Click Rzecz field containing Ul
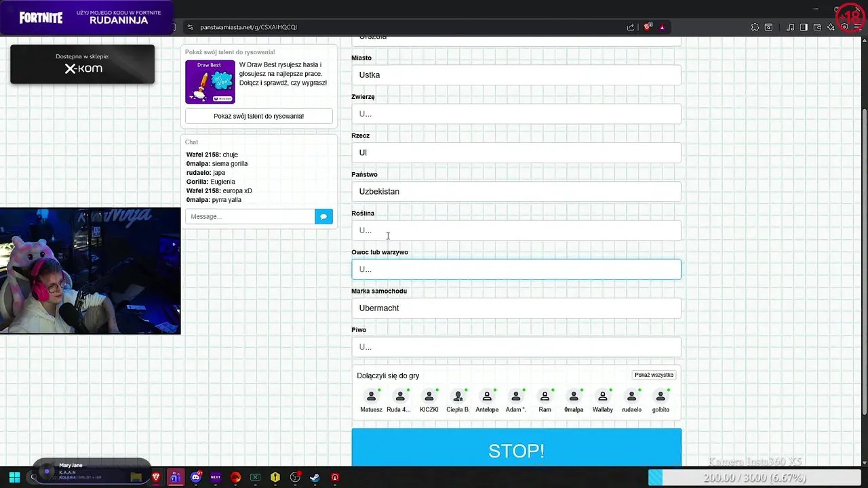868x488 pixels. [516, 152]
